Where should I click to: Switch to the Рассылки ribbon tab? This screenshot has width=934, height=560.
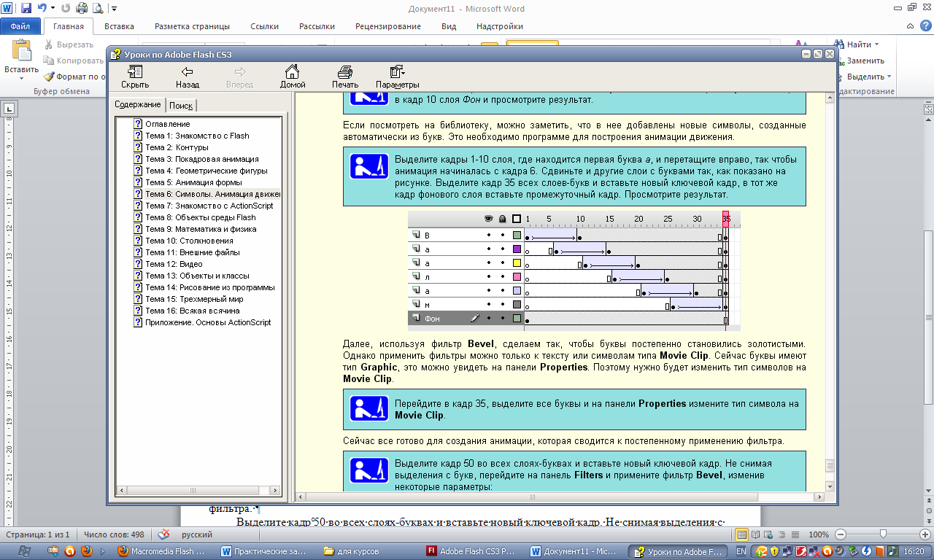click(x=317, y=26)
